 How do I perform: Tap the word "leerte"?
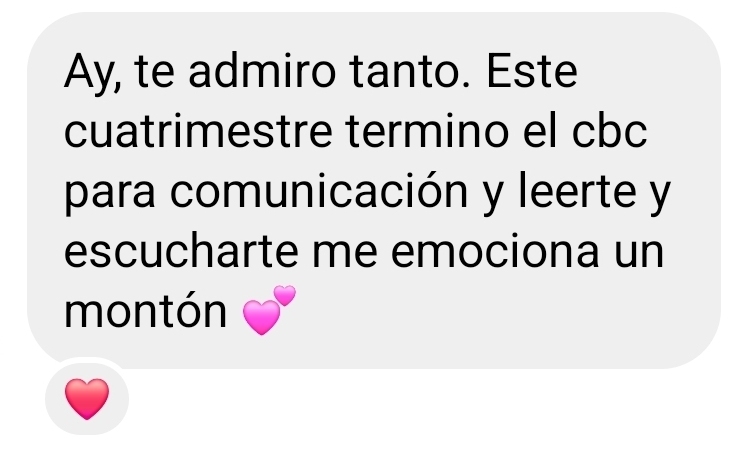coord(578,191)
